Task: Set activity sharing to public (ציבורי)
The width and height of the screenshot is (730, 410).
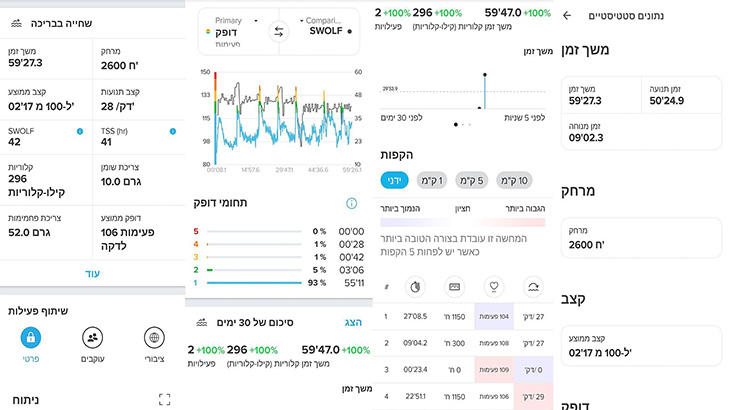Action: click(x=154, y=344)
